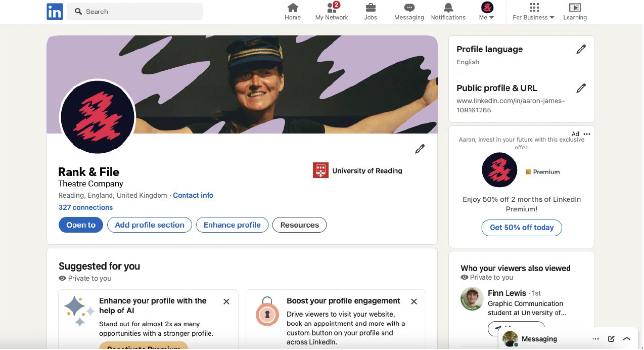
Task: Expand the For Business grid menu
Action: pos(534,12)
